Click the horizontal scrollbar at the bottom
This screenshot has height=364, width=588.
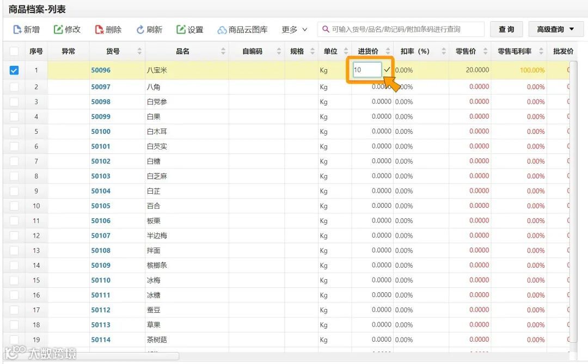[92, 356]
